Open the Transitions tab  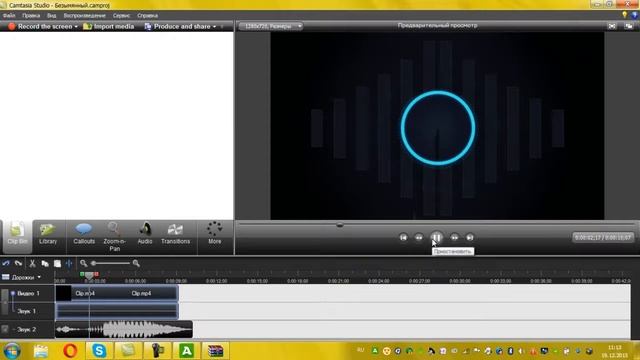[x=176, y=233]
